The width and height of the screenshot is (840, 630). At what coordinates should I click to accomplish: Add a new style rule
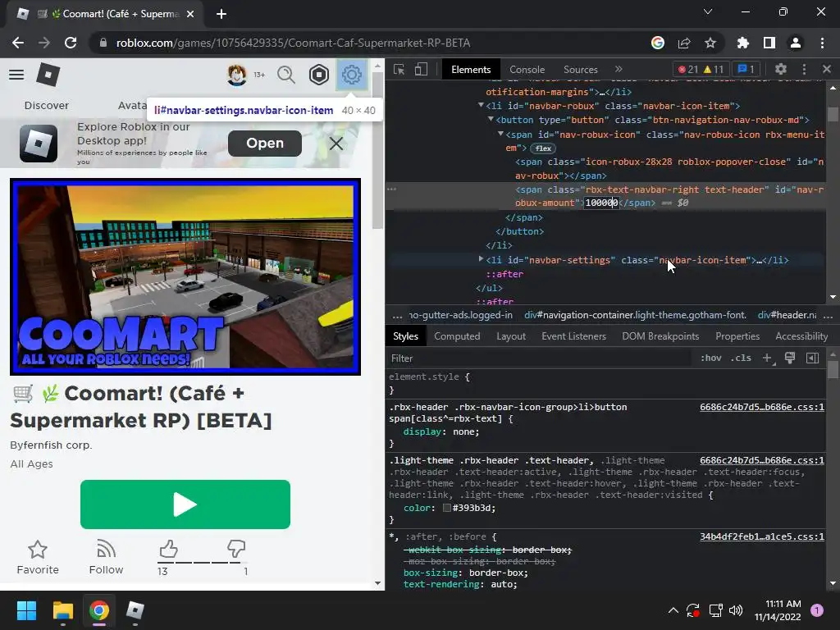coord(767,358)
